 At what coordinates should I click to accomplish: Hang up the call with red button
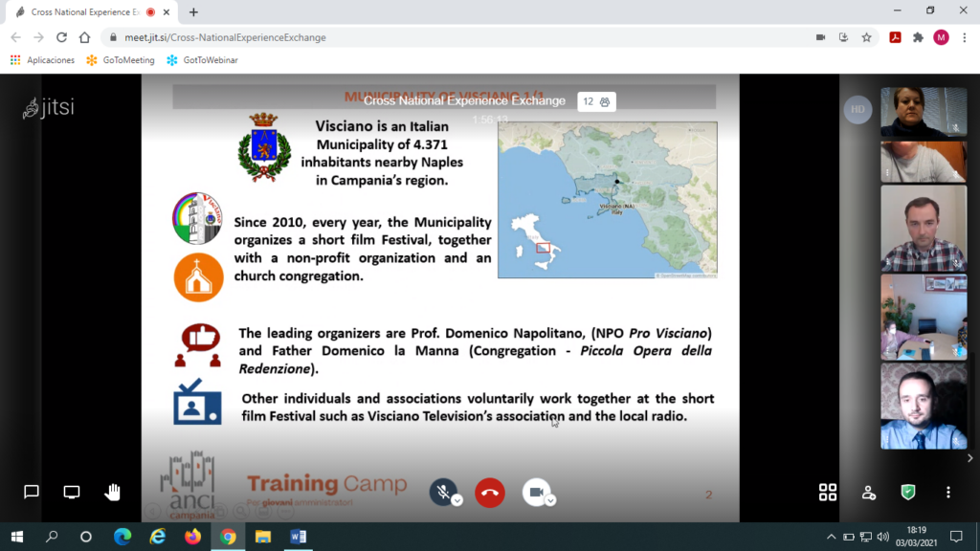coord(489,492)
